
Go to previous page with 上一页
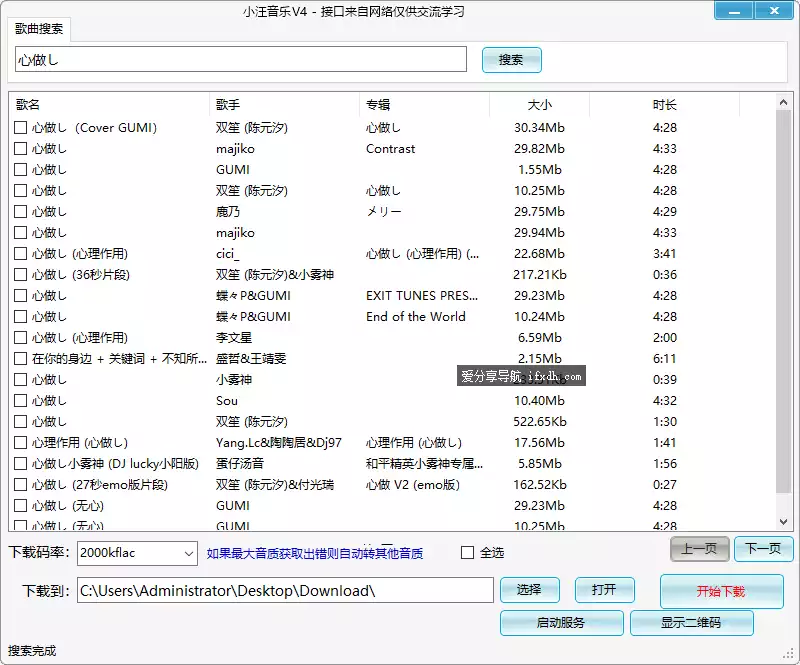(x=699, y=549)
